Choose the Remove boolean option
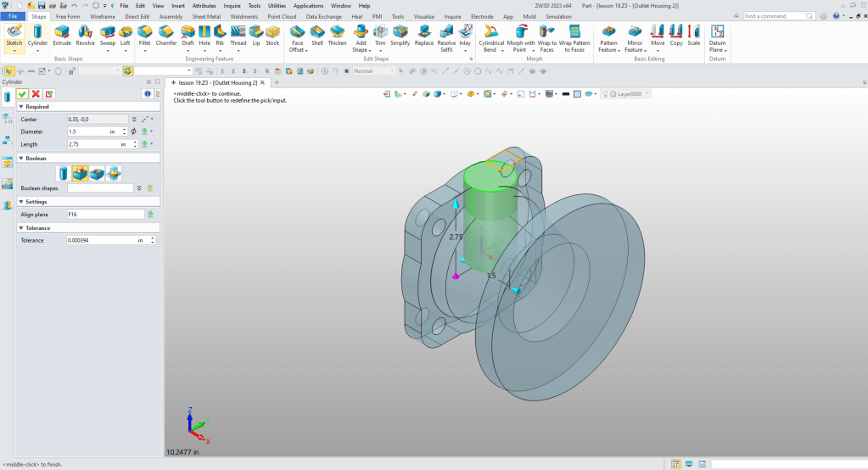This screenshot has width=868, height=470. tap(98, 174)
